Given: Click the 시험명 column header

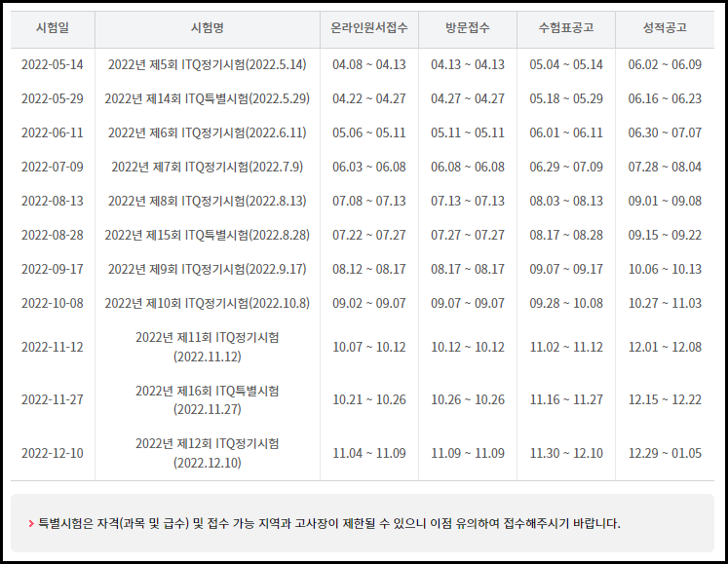Looking at the screenshot, I should [207, 28].
